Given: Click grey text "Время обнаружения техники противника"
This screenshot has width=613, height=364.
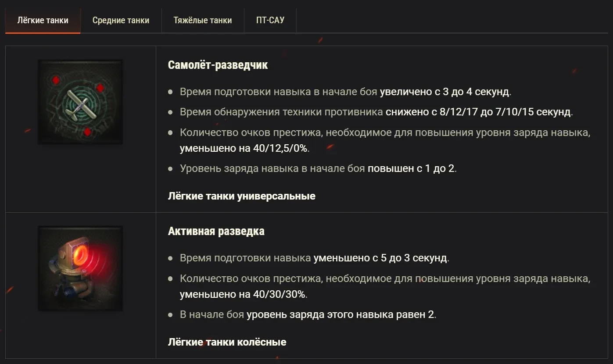Looking at the screenshot, I should [x=281, y=112].
